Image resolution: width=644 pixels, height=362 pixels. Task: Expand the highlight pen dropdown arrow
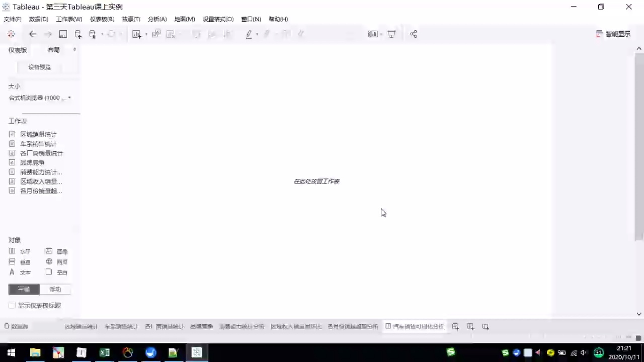(257, 34)
